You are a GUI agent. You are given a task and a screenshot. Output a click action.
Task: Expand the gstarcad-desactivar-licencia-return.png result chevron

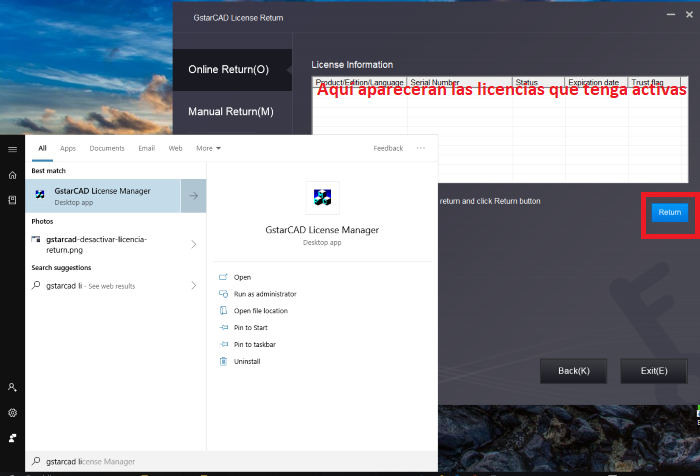tap(194, 244)
